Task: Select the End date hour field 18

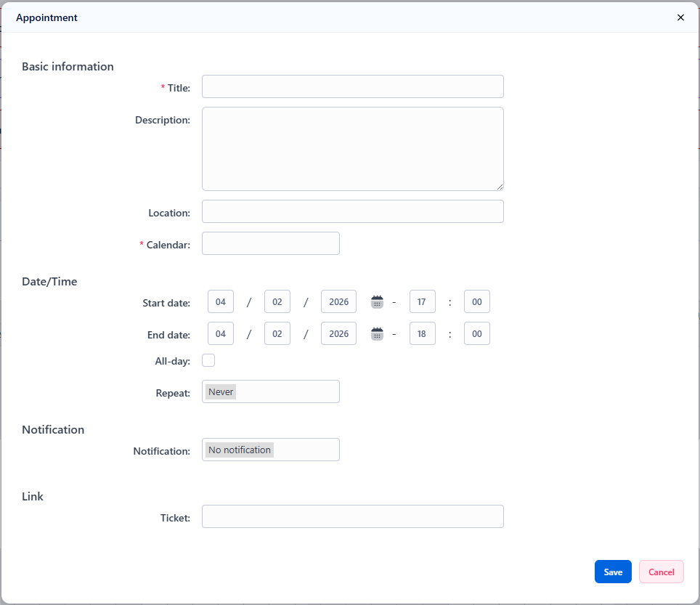Action: click(423, 333)
